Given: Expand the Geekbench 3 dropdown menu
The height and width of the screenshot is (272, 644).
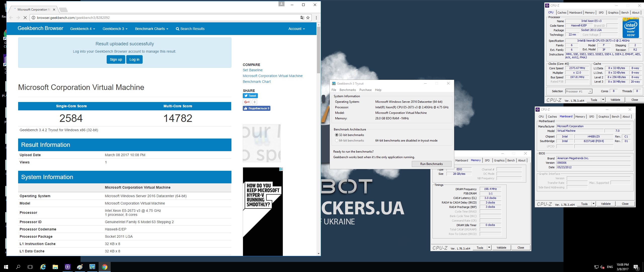Looking at the screenshot, I should [x=115, y=29].
